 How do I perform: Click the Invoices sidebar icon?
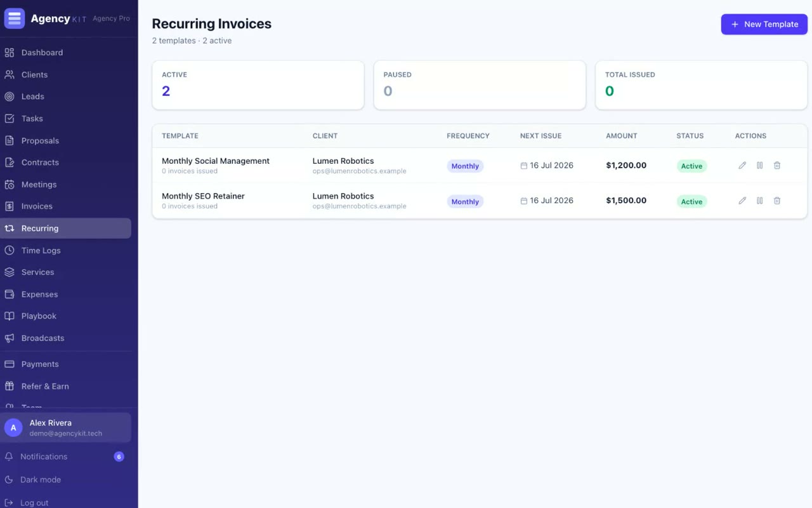10,206
